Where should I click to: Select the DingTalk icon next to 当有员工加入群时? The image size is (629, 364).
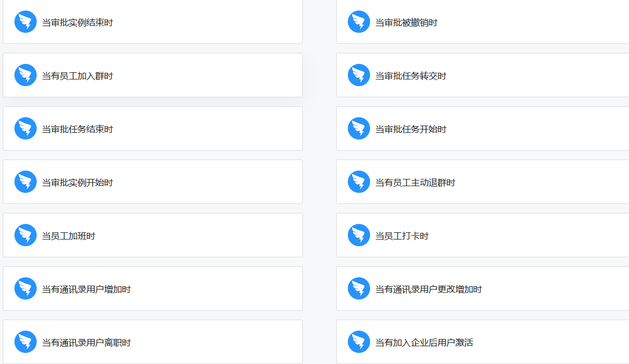pyautogui.click(x=25, y=75)
